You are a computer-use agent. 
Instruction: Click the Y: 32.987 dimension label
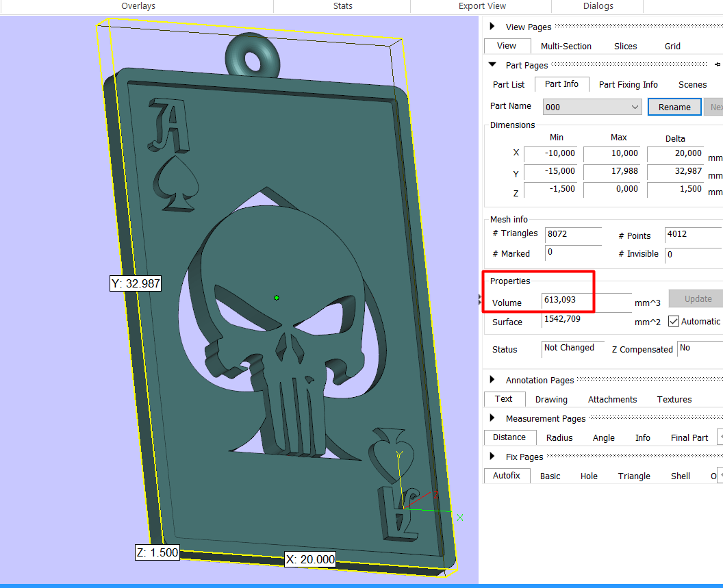[136, 283]
